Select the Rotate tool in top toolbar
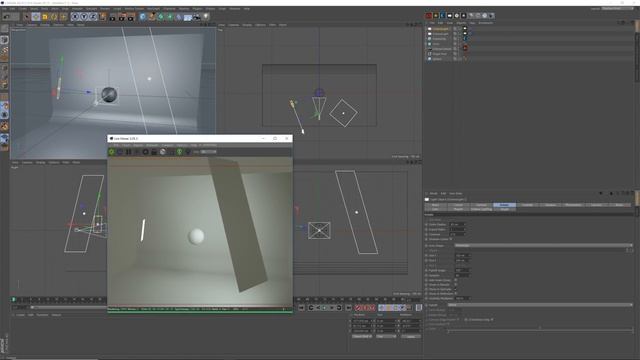This screenshot has width=640, height=360. point(54,17)
